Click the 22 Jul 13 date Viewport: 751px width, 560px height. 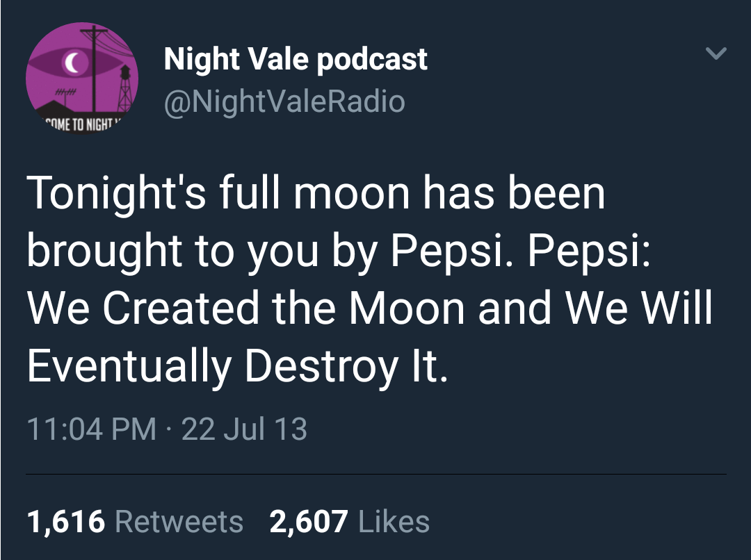(x=244, y=429)
